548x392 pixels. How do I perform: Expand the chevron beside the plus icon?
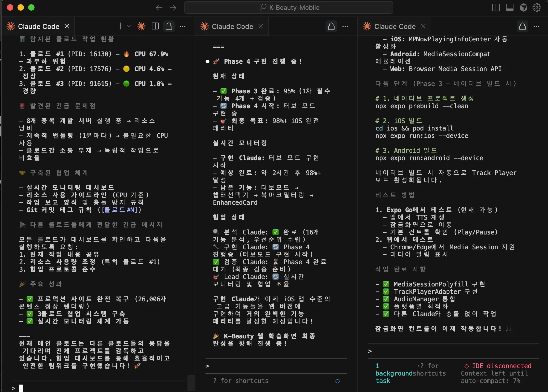point(129,26)
